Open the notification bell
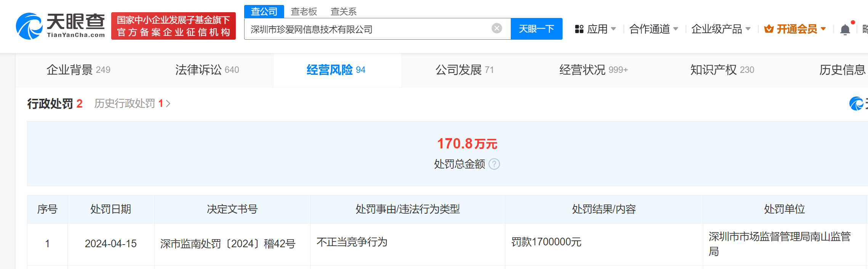Viewport: 868px width, 269px height. click(x=845, y=29)
